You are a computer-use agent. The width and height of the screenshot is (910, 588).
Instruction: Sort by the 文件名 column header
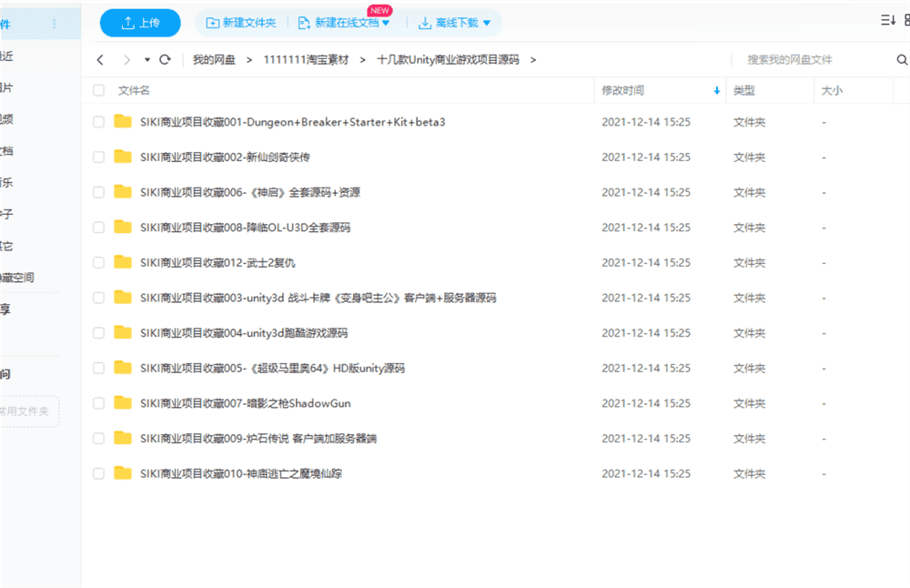point(134,90)
